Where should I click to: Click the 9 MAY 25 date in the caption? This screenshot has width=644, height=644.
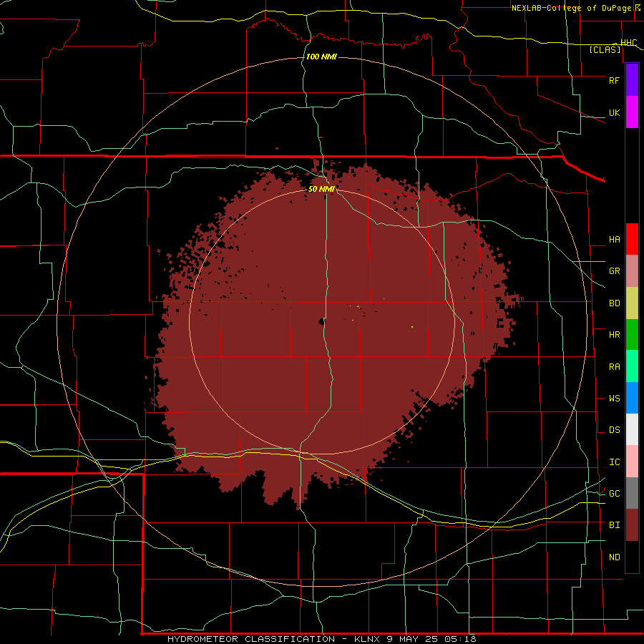[412, 639]
